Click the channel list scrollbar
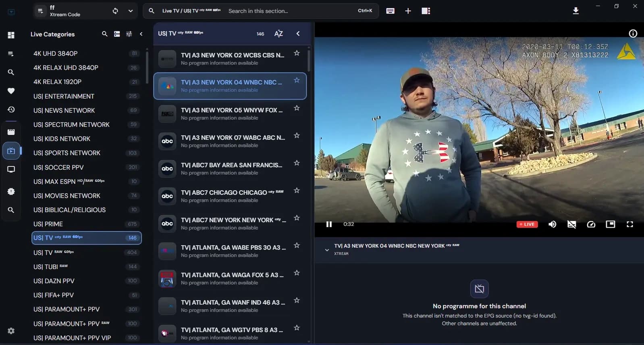 click(x=309, y=61)
